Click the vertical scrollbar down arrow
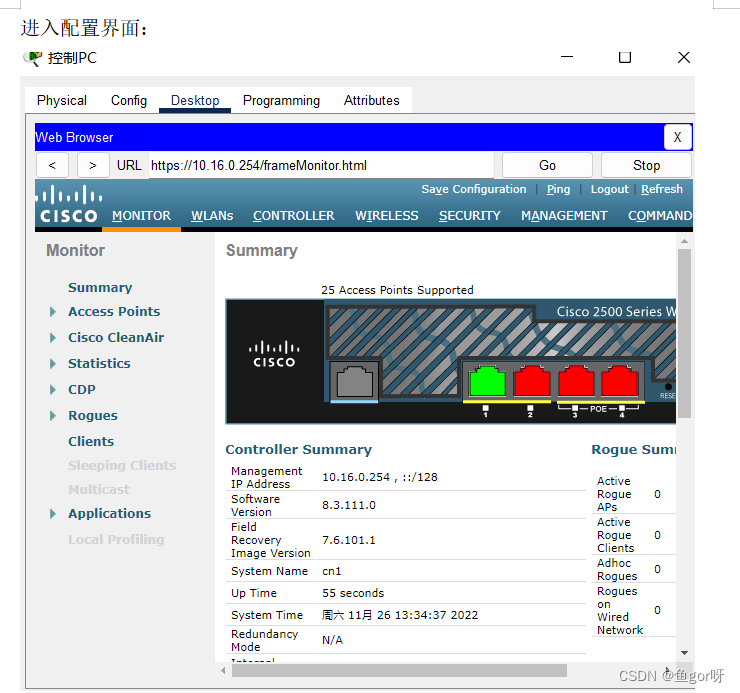The width and height of the screenshot is (740, 693). coord(684,653)
